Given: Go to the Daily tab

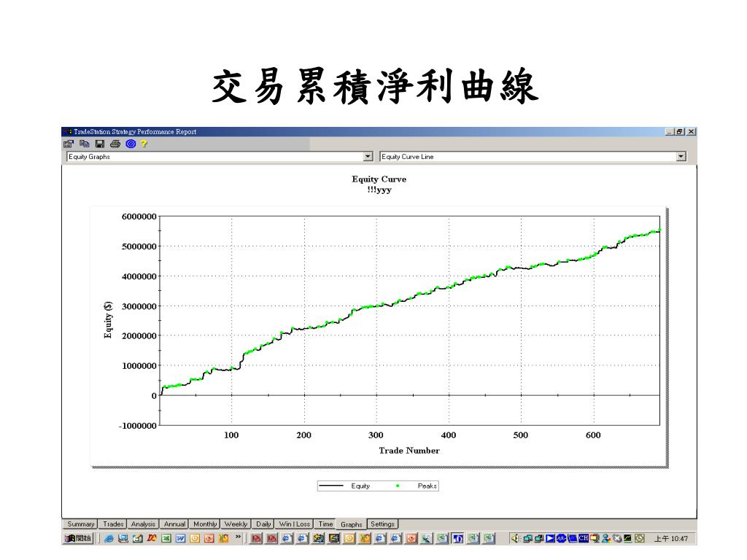Looking at the screenshot, I should click(263, 524).
